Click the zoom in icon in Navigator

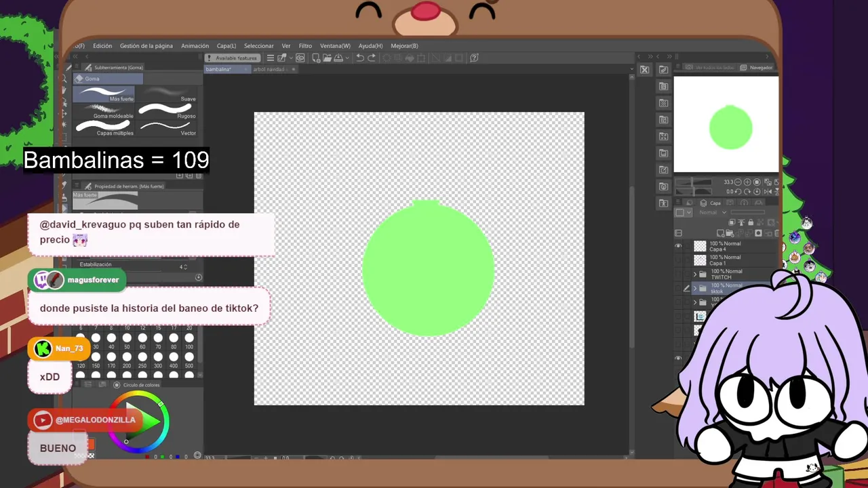click(x=747, y=182)
